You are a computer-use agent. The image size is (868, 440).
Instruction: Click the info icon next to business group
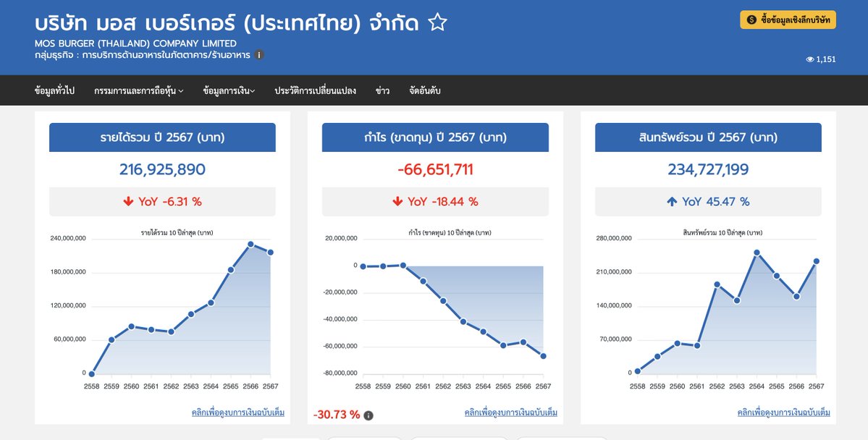point(259,55)
